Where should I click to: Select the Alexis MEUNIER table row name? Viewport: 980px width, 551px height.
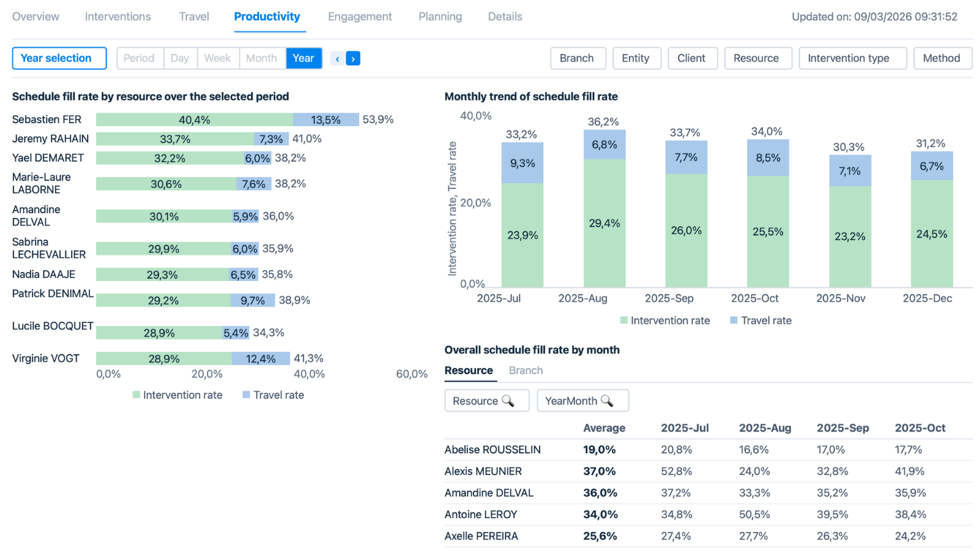pyautogui.click(x=483, y=471)
